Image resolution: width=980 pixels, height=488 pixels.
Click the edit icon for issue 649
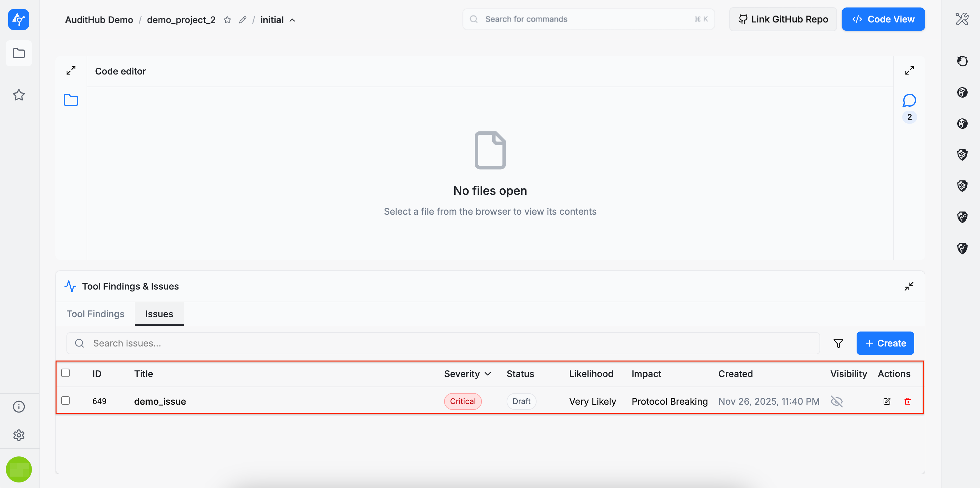[x=887, y=401]
